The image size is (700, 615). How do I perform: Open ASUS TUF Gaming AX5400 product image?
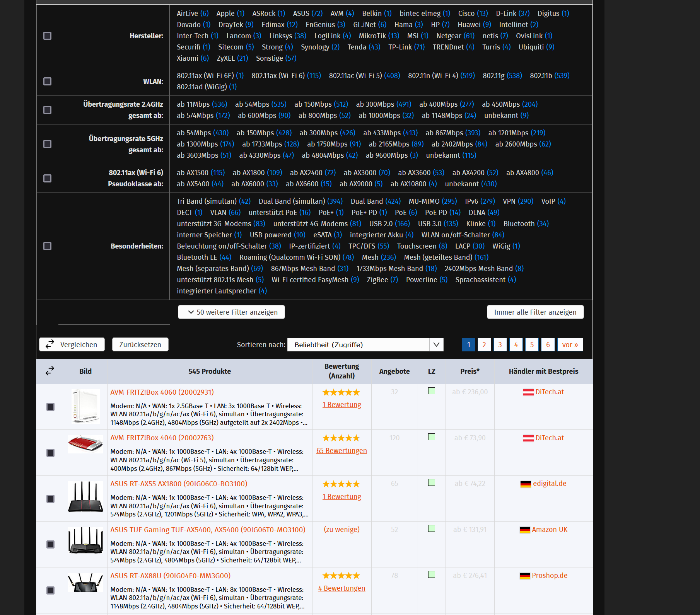[x=85, y=540]
